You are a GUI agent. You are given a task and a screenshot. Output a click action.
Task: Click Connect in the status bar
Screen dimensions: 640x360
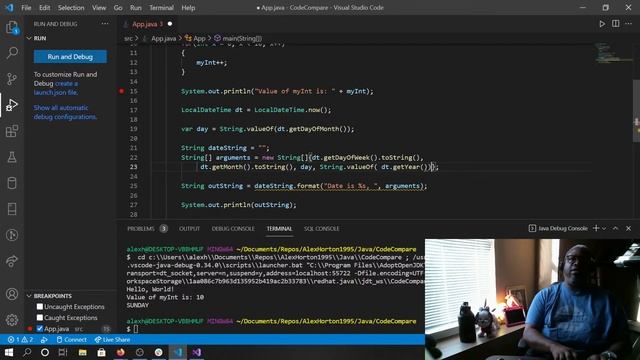72,340
